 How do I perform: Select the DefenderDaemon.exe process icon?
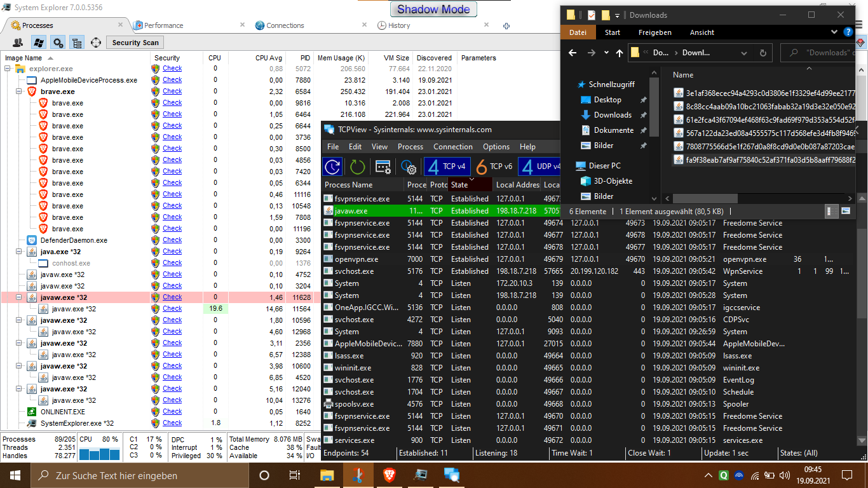tap(32, 240)
